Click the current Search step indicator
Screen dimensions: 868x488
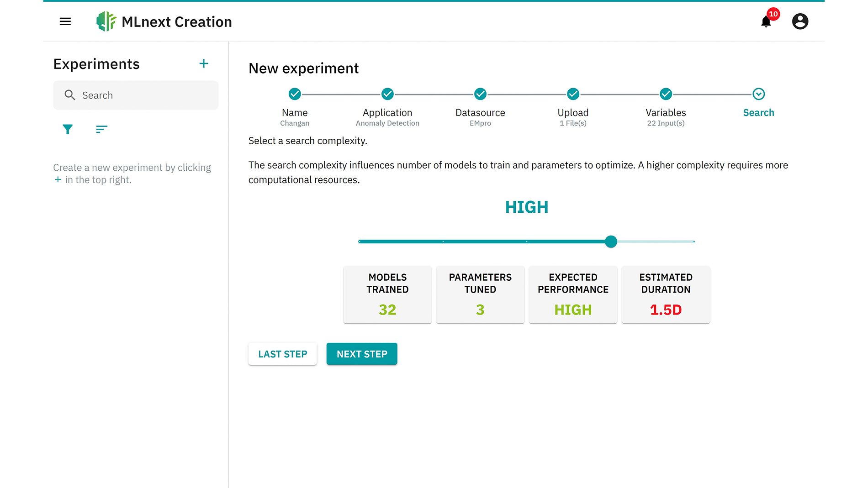tap(758, 94)
